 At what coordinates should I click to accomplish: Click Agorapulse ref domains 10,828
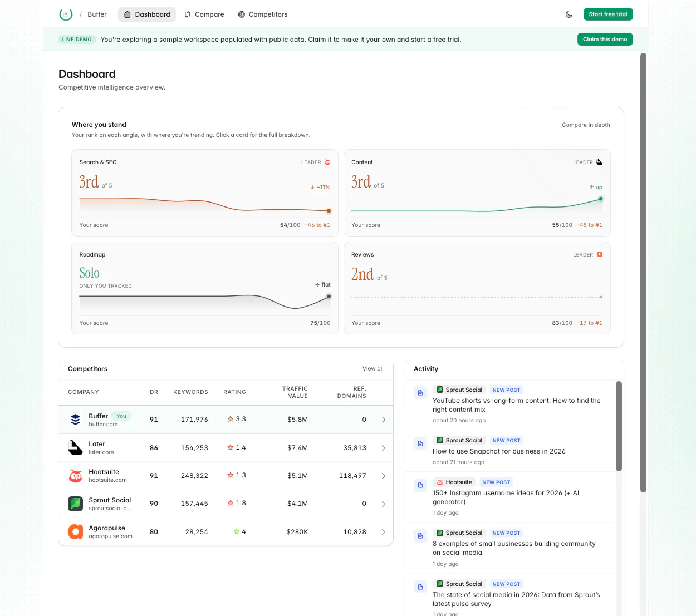[x=355, y=532]
